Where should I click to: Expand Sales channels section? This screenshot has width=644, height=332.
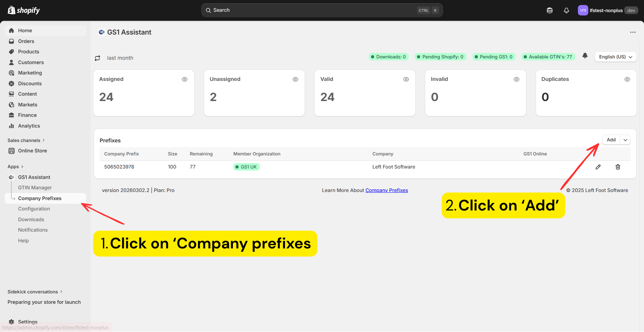click(x=26, y=140)
